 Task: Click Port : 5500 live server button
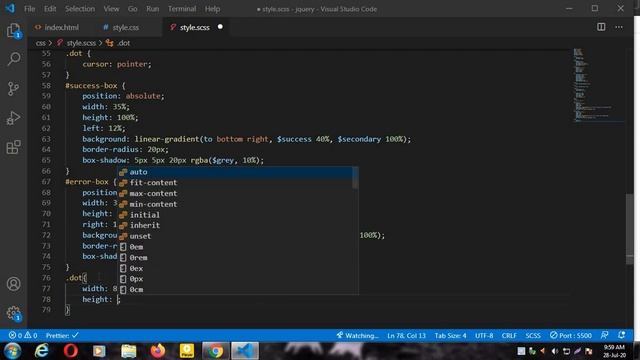(x=571, y=335)
